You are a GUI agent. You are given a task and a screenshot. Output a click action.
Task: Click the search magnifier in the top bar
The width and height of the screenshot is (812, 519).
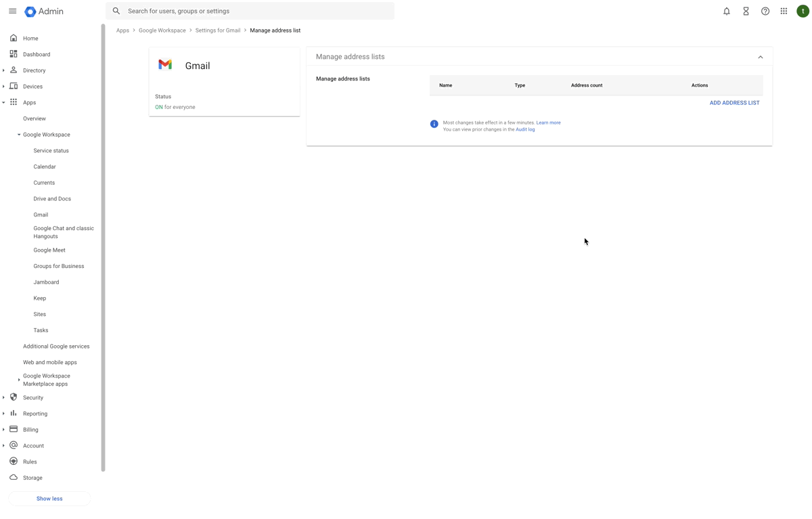point(116,11)
